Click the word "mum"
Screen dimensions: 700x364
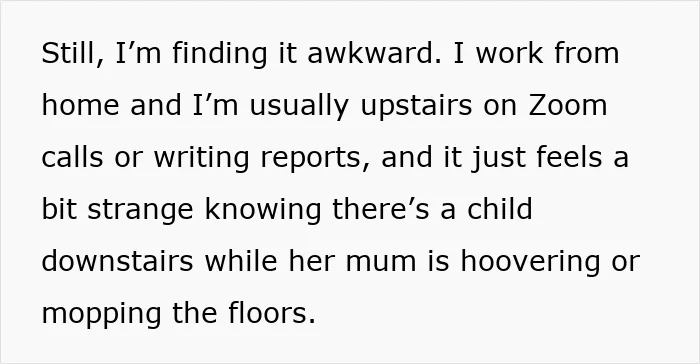coord(381,263)
